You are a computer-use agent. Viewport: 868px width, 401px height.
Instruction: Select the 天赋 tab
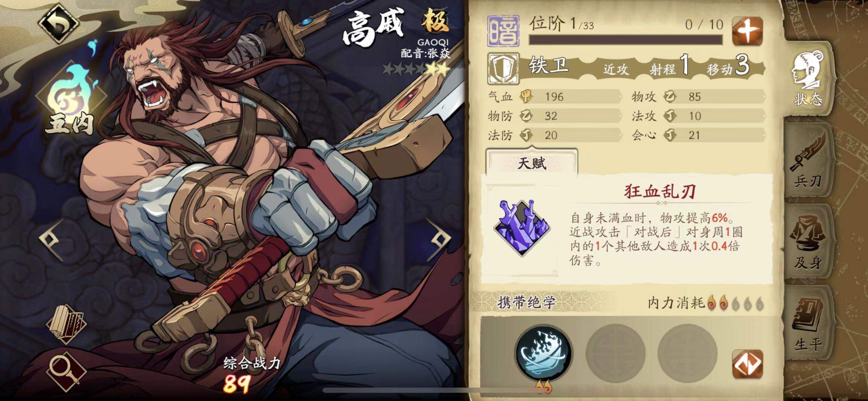(531, 163)
